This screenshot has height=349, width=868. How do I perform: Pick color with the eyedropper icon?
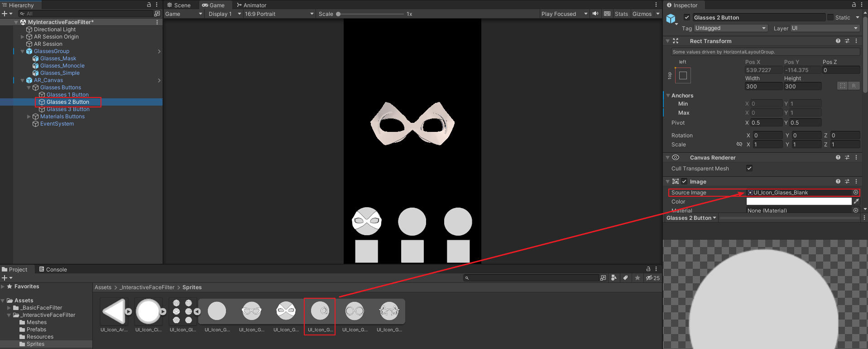click(856, 201)
